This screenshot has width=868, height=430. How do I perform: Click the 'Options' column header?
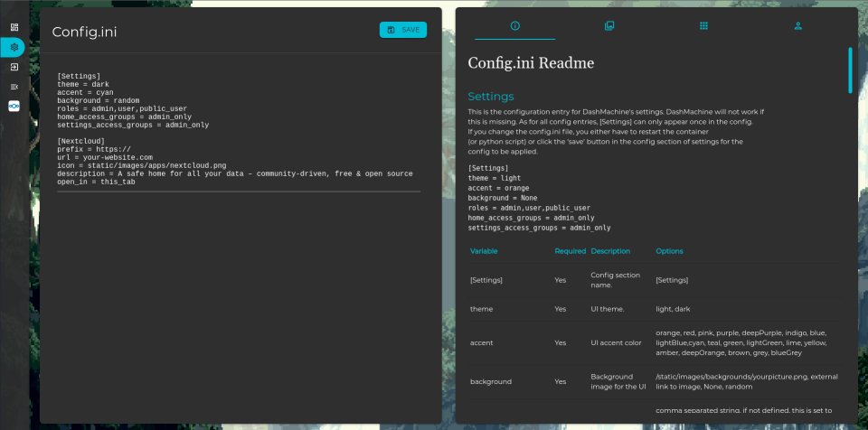point(669,251)
